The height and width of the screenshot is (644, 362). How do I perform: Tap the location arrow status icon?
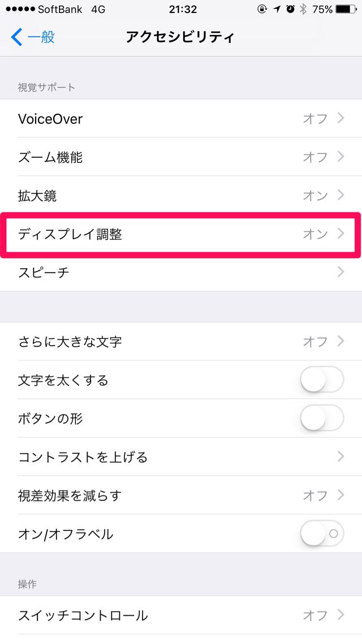pos(277,9)
